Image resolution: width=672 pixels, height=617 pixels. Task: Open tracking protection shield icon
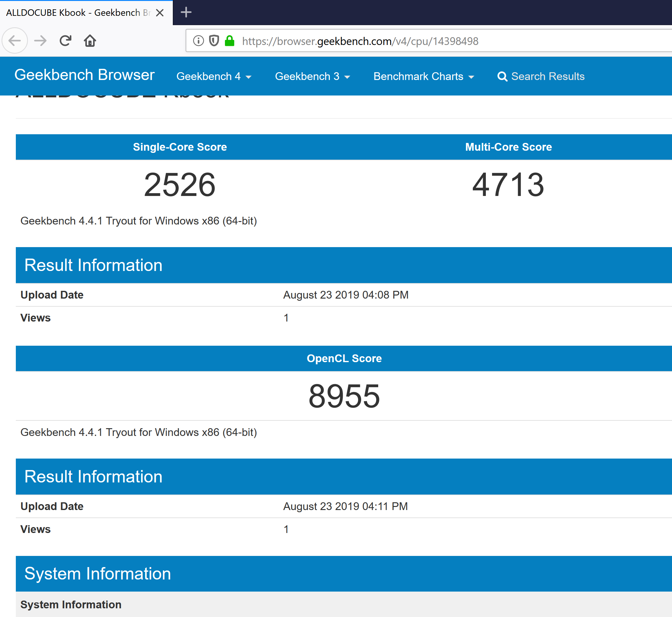point(214,41)
